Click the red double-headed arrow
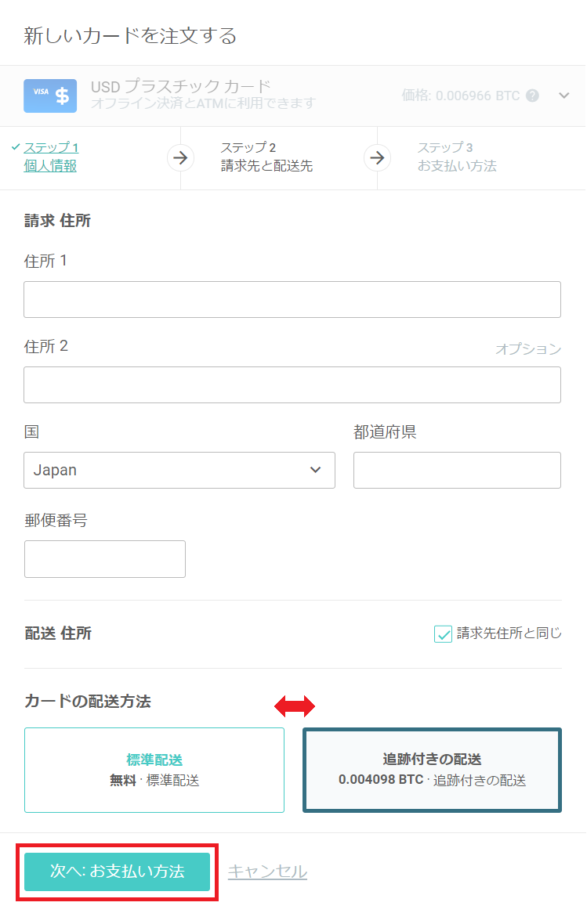This screenshot has height=924, width=587. (295, 707)
